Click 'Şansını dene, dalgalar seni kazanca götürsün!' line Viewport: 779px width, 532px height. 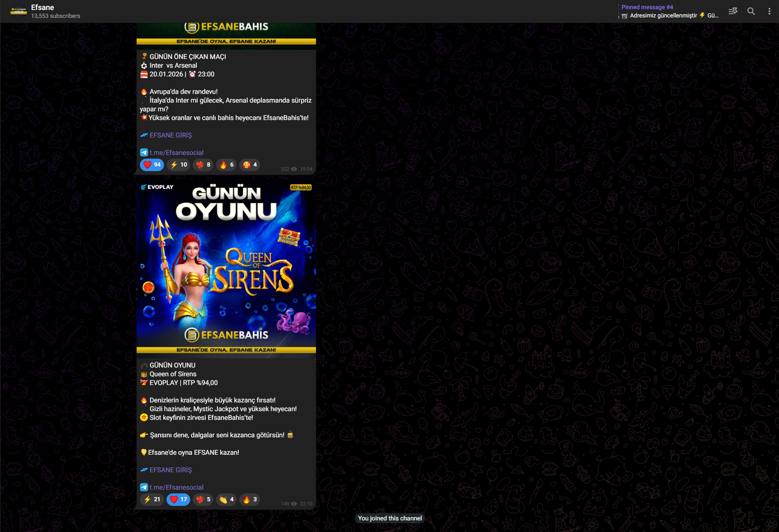(x=217, y=435)
